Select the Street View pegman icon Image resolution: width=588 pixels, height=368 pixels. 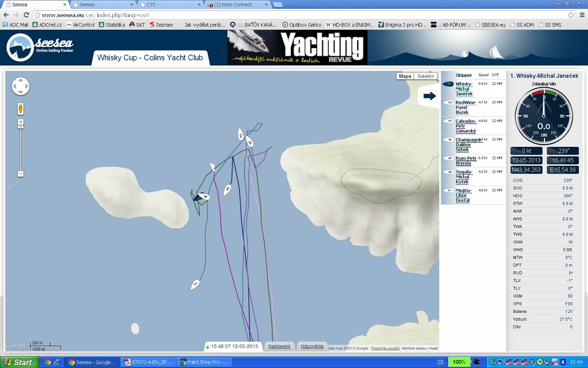point(21,108)
